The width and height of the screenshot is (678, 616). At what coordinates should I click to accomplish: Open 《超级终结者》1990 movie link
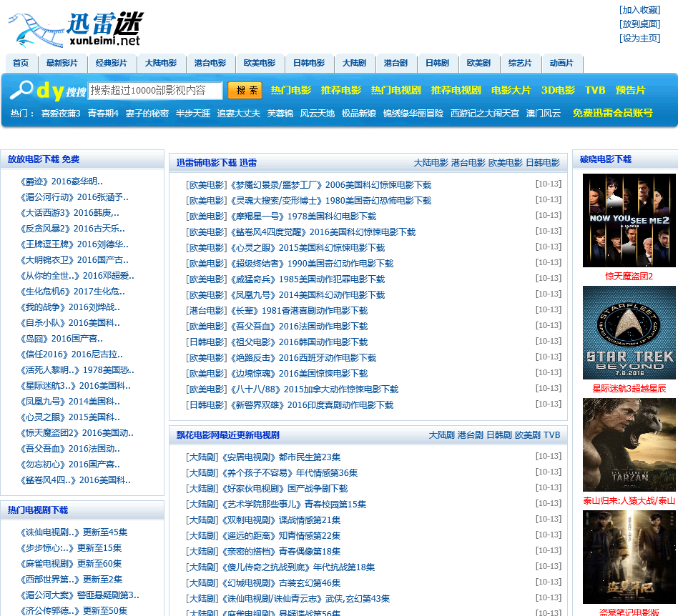pyautogui.click(x=312, y=264)
